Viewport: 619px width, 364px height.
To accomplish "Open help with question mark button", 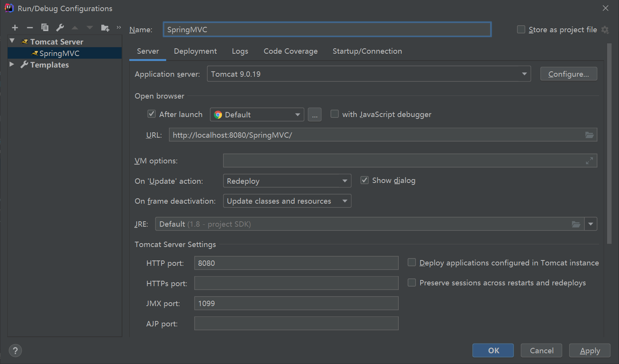I will pyautogui.click(x=15, y=351).
